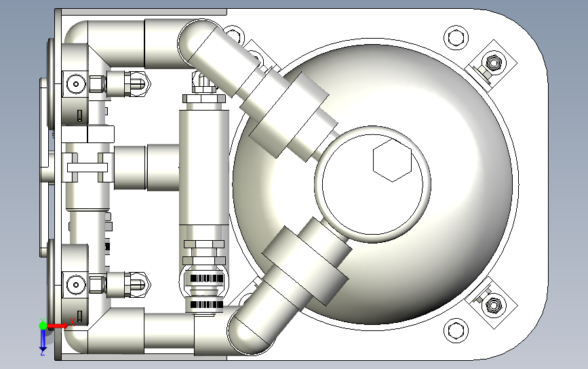Viewport: 588px width, 369px height.
Task: Click the red X axis arrow of triad
Action: 58,326
